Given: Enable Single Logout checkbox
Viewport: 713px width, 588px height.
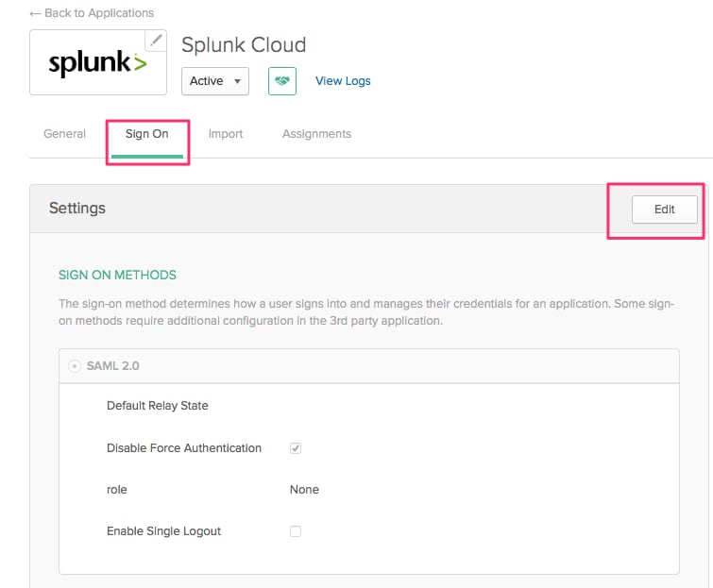Looking at the screenshot, I should (296, 531).
